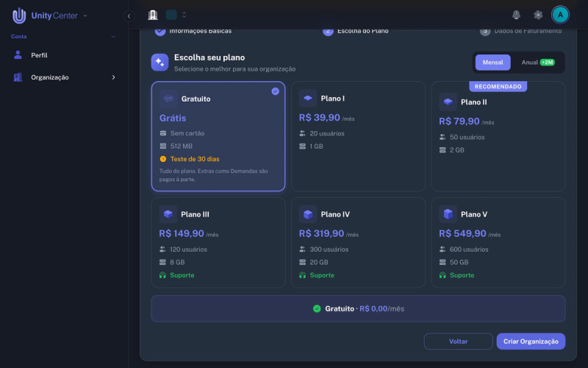
Task: Click the Plano III cube icon
Action: pyautogui.click(x=168, y=214)
